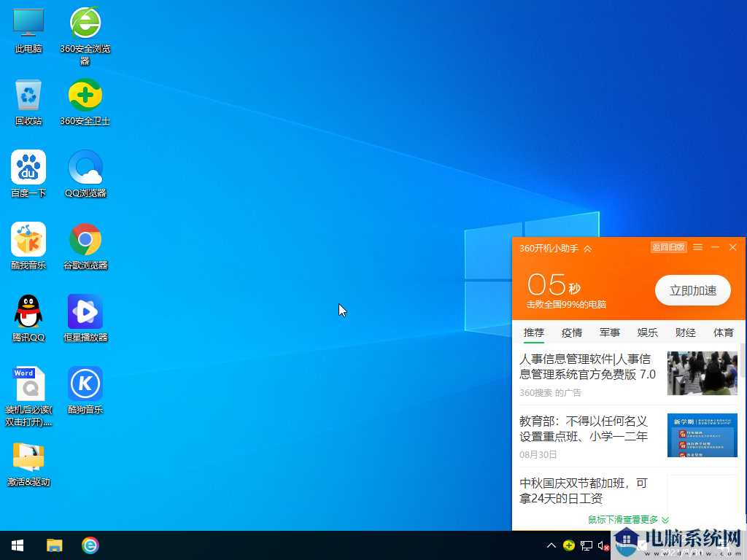
Task: Click the 返回旧版 button
Action: [668, 247]
